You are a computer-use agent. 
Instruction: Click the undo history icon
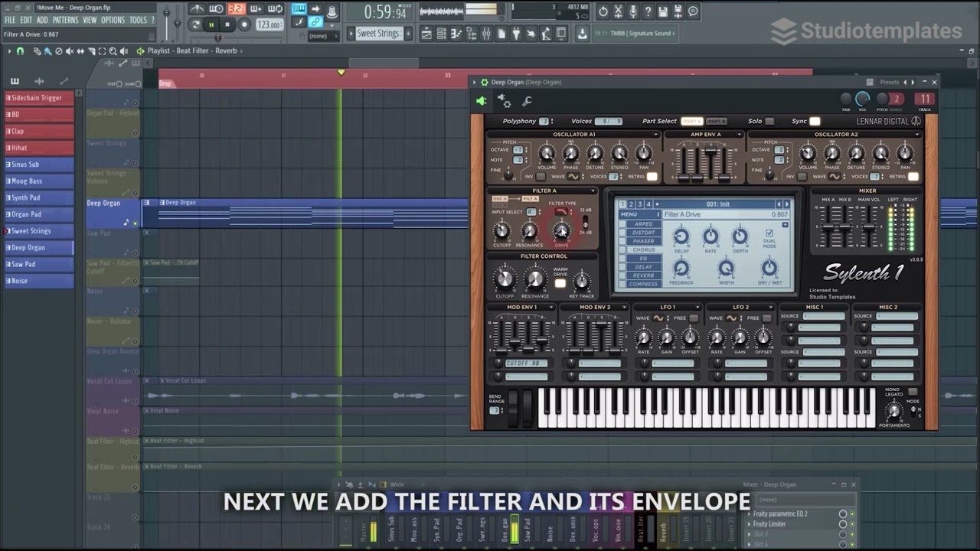click(604, 11)
